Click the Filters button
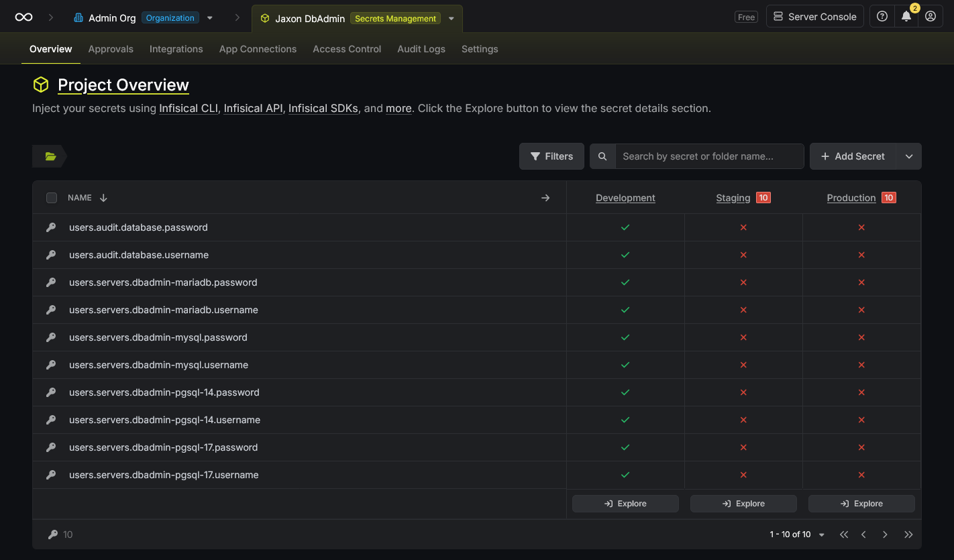Screen dimensions: 954x560 click(551, 156)
